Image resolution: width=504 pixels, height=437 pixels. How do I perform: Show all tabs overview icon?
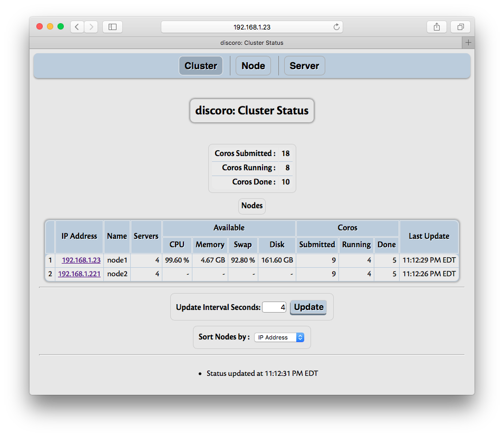click(461, 27)
